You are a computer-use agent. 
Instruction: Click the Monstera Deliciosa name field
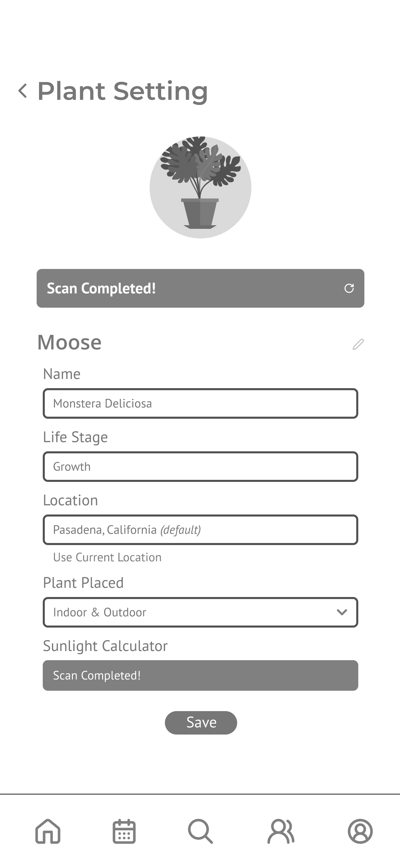200,403
